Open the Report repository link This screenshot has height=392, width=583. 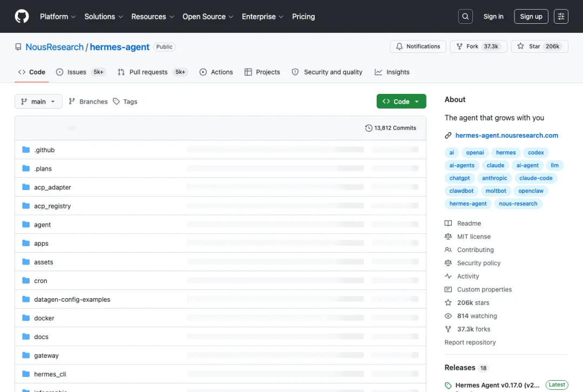point(470,342)
